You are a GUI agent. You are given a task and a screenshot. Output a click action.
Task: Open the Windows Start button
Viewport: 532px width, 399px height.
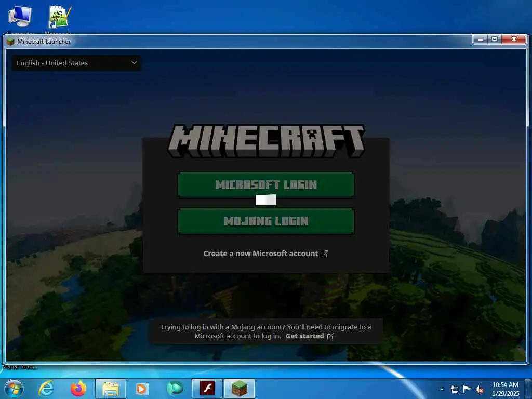(x=14, y=389)
